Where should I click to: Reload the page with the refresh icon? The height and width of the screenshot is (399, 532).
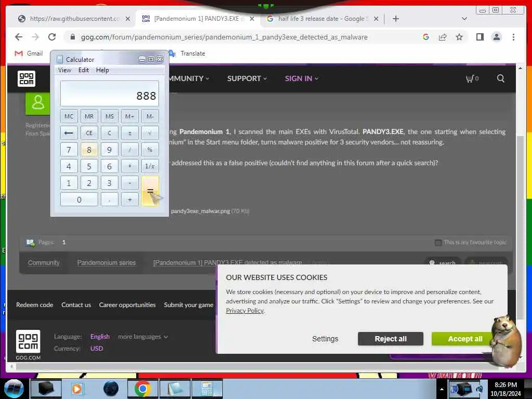pos(52,37)
